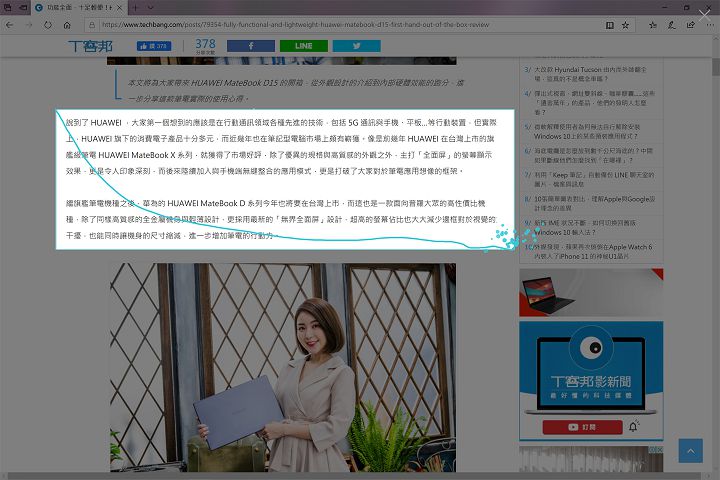Go to the home page icon

click(67, 25)
